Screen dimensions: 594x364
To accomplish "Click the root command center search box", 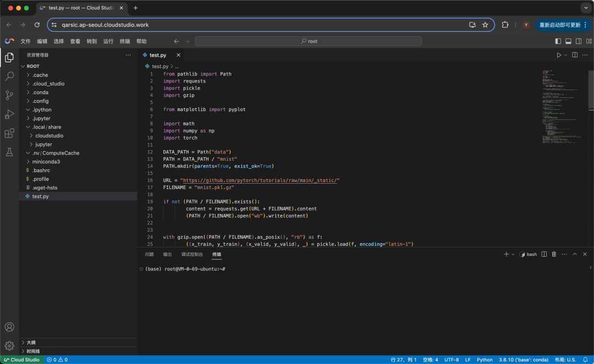I will click(309, 41).
